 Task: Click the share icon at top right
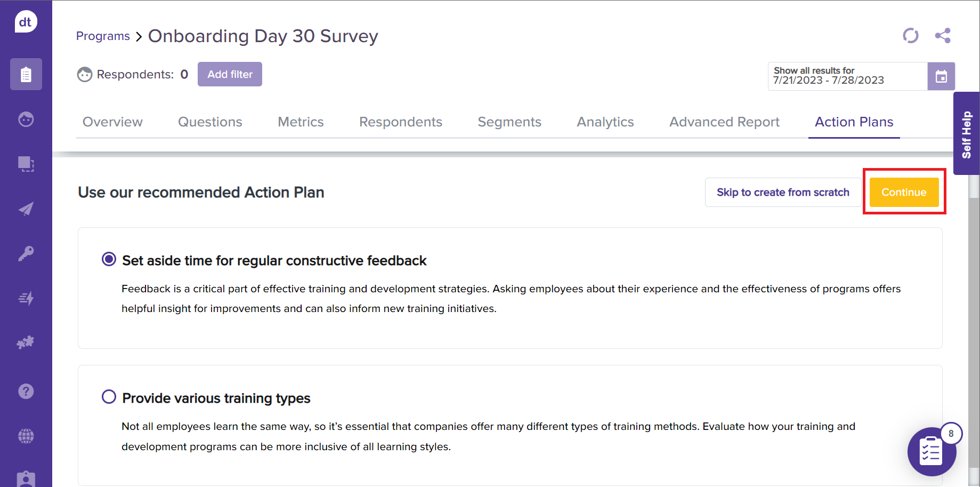(942, 36)
